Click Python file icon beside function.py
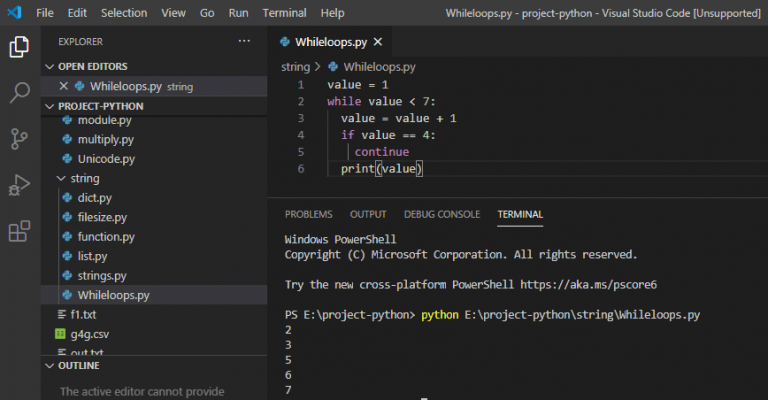Screen dimensions: 768x400 pyautogui.click(x=67, y=237)
